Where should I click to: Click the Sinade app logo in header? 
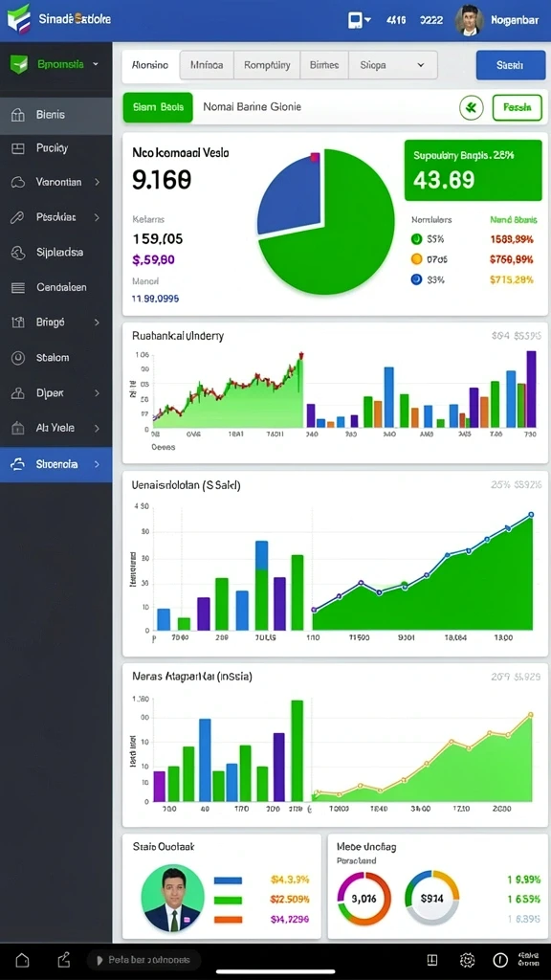pyautogui.click(x=19, y=17)
